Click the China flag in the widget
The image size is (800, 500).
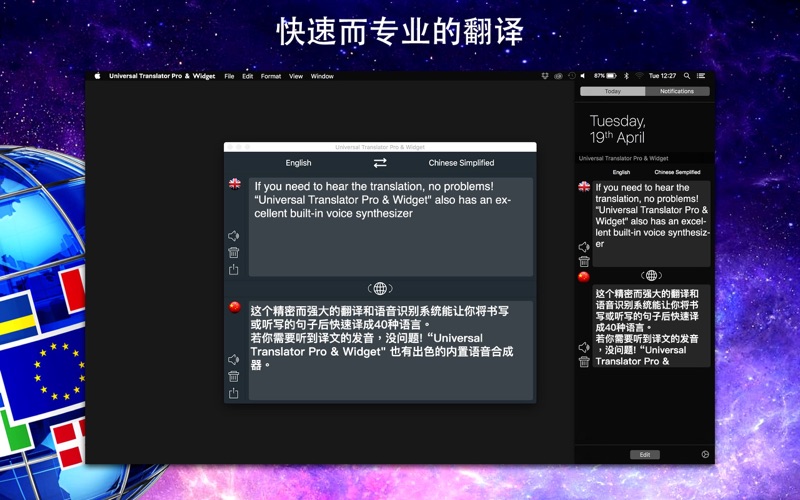coord(584,277)
